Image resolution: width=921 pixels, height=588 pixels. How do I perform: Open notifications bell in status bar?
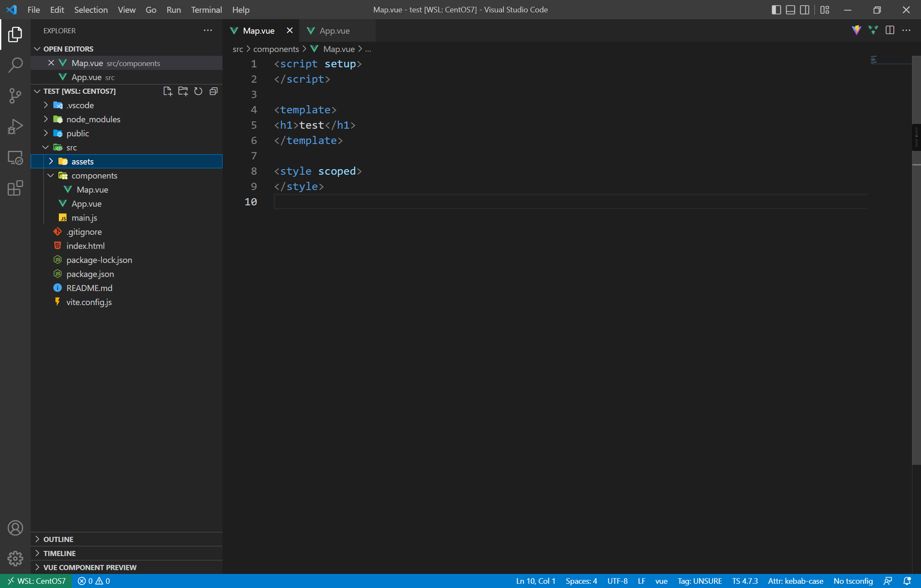click(x=907, y=581)
